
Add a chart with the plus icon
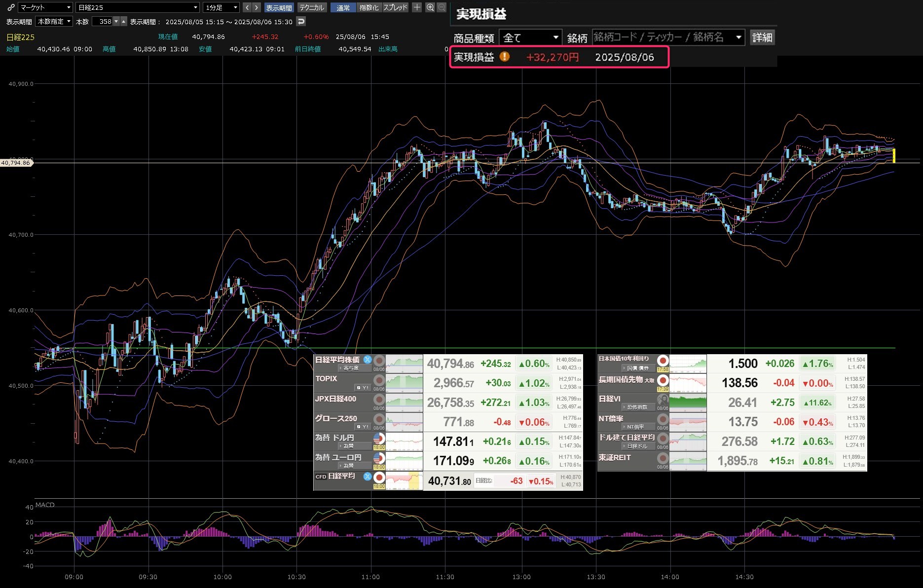pyautogui.click(x=417, y=7)
